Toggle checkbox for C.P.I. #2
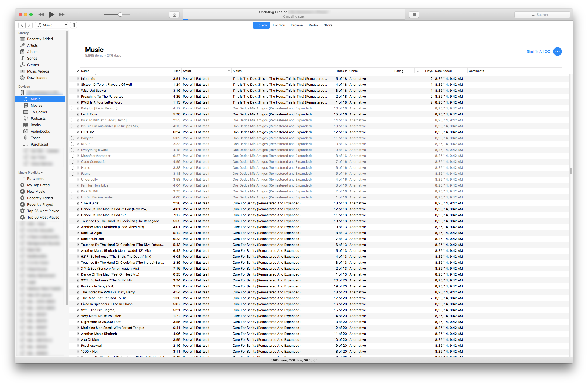The image size is (588, 385). (78, 132)
